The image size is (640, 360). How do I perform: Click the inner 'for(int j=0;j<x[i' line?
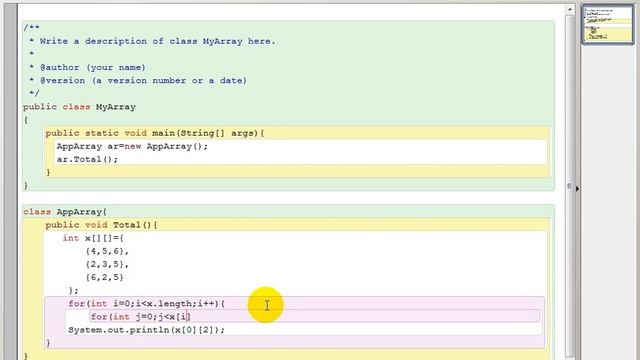click(140, 317)
